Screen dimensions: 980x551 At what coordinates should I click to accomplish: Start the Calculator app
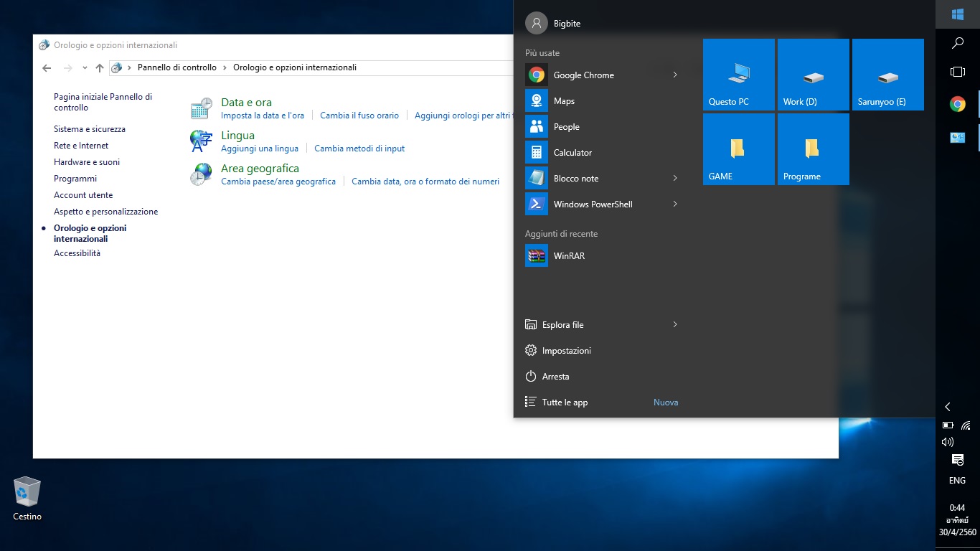click(572, 153)
